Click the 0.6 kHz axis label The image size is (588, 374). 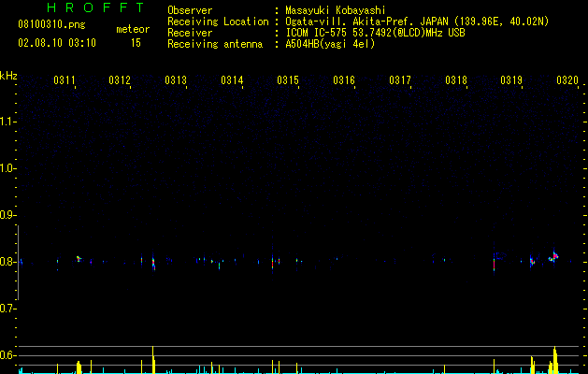[7, 355]
